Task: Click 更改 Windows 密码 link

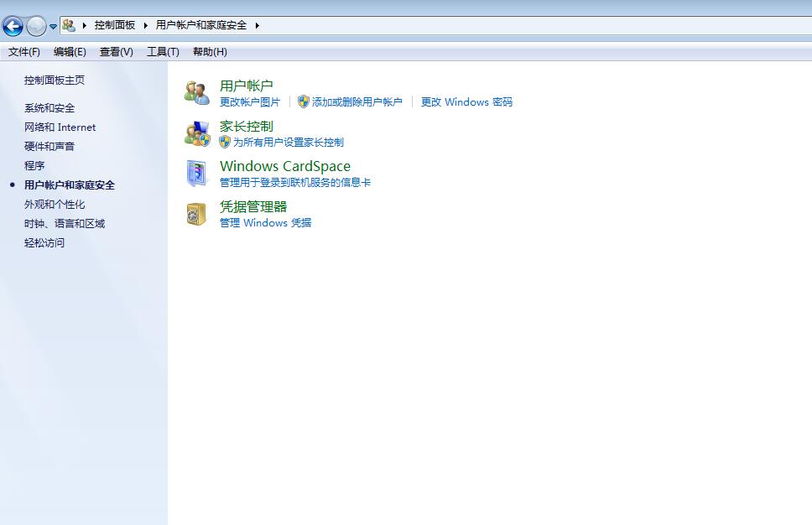Action: (466, 102)
